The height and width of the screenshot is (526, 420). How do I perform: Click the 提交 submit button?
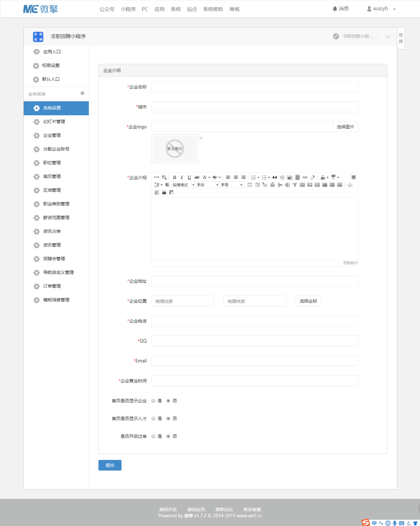tap(110, 465)
